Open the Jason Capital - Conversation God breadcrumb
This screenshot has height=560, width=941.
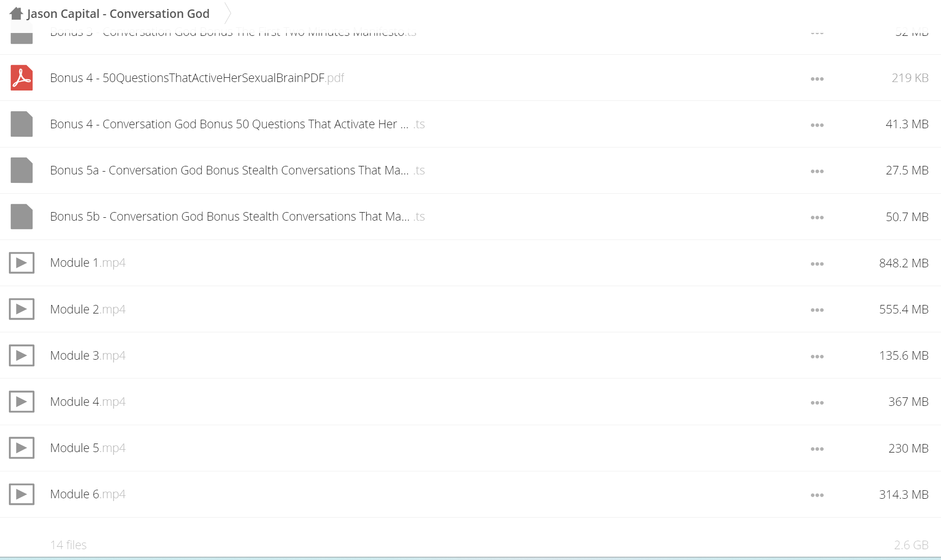point(118,14)
